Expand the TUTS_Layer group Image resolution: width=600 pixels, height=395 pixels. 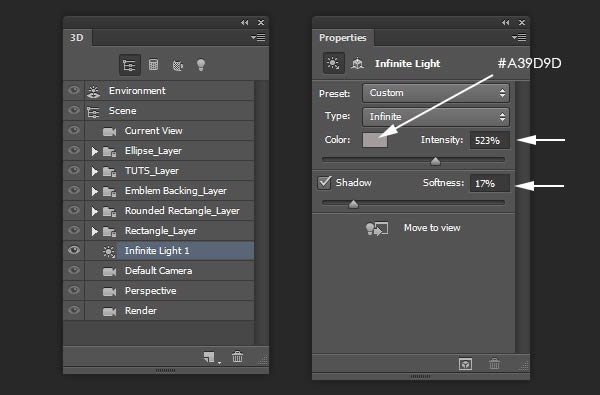coord(95,171)
